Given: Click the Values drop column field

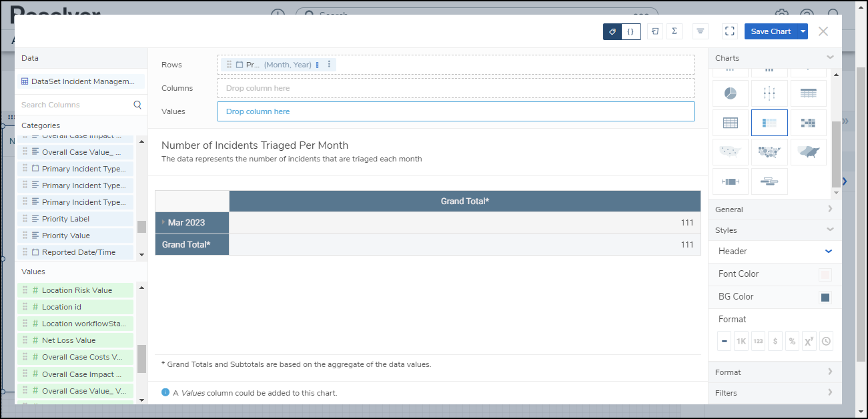Looking at the screenshot, I should pyautogui.click(x=456, y=111).
